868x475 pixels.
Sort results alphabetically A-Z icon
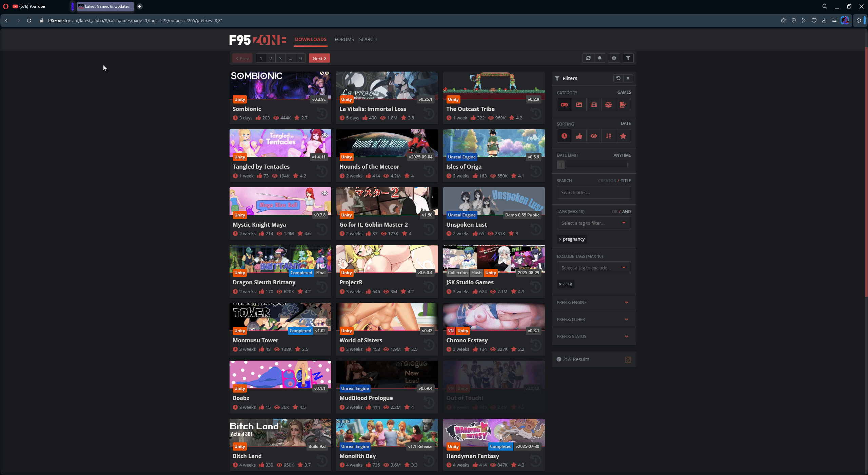pos(609,136)
